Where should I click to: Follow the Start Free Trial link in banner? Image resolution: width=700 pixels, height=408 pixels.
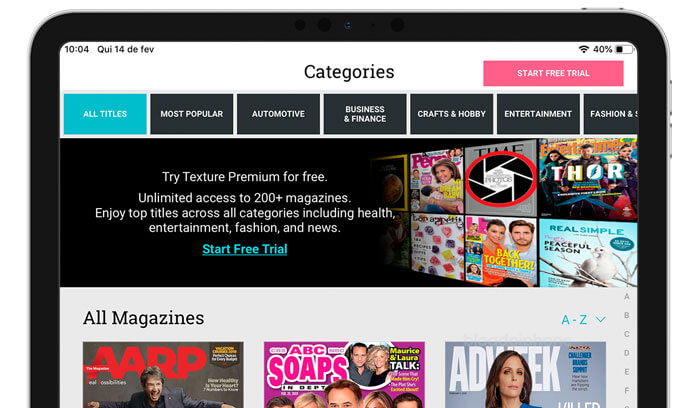(x=245, y=249)
